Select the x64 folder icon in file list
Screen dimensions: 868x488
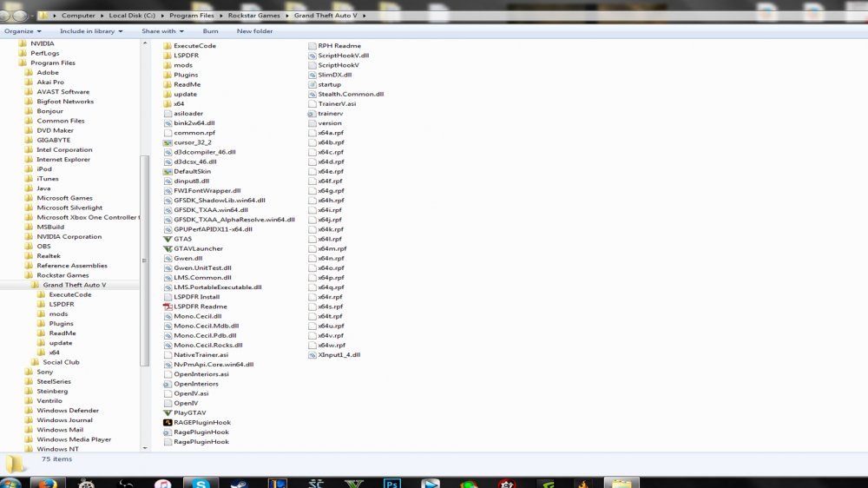[168, 104]
